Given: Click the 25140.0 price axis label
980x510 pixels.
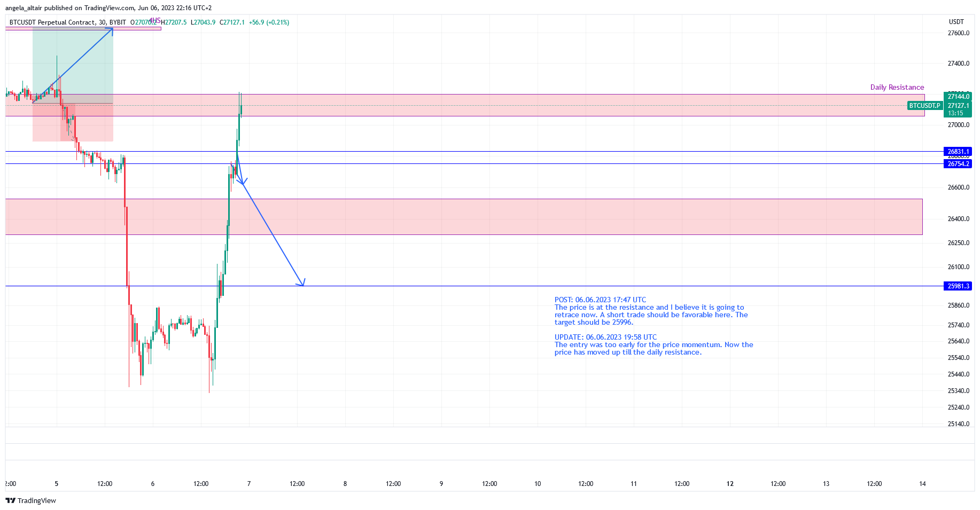Looking at the screenshot, I should (x=958, y=424).
